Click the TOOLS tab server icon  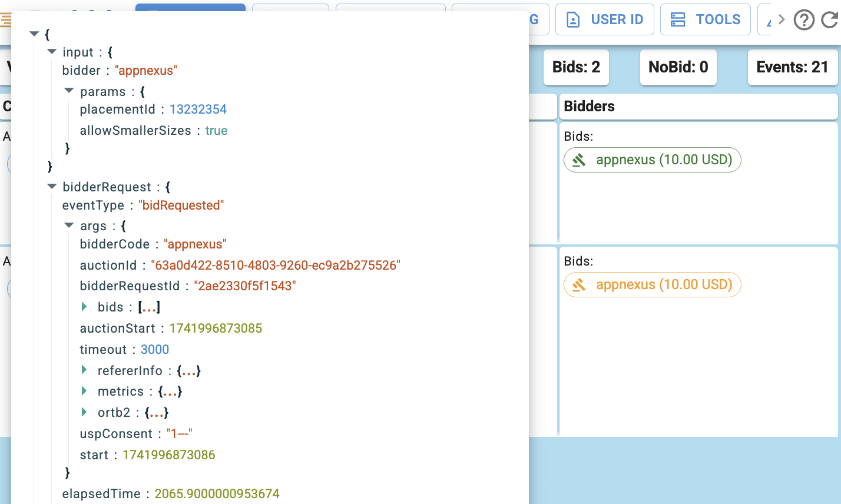pos(678,20)
